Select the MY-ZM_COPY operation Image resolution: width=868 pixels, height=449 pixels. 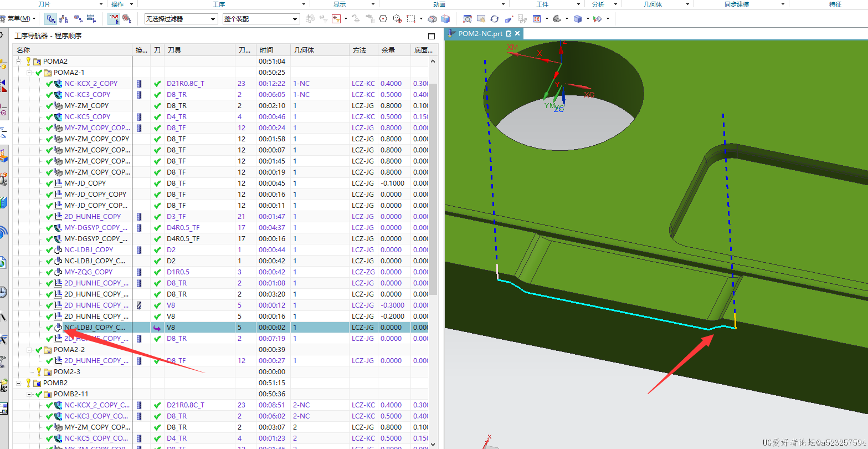click(86, 106)
